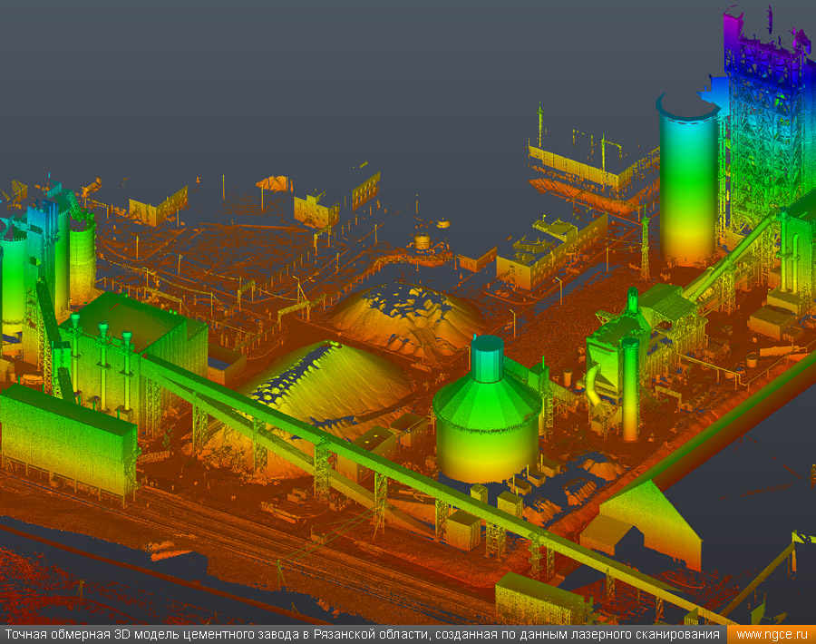Select the central green tank with conical roof
816x644 pixels.
coord(488,426)
